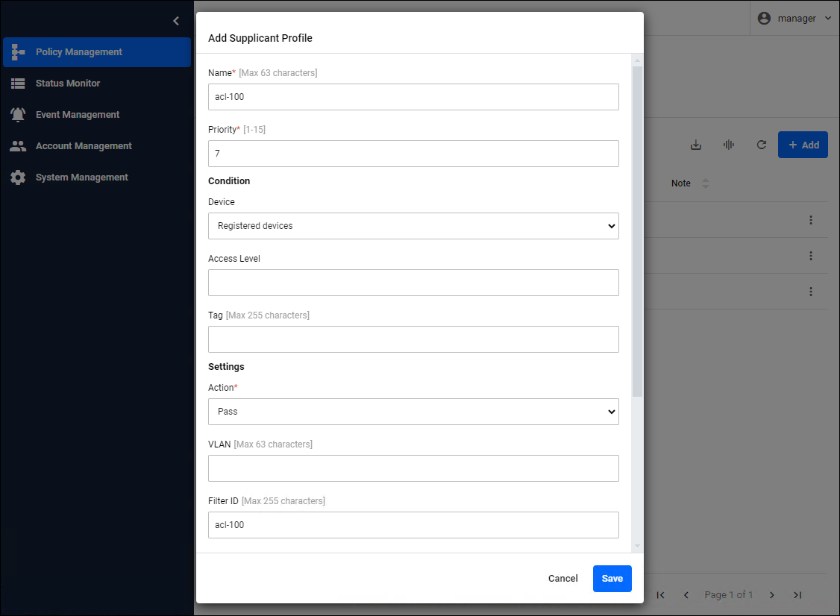Image resolution: width=840 pixels, height=616 pixels.
Task: Go to the next page arrow
Action: (x=772, y=594)
